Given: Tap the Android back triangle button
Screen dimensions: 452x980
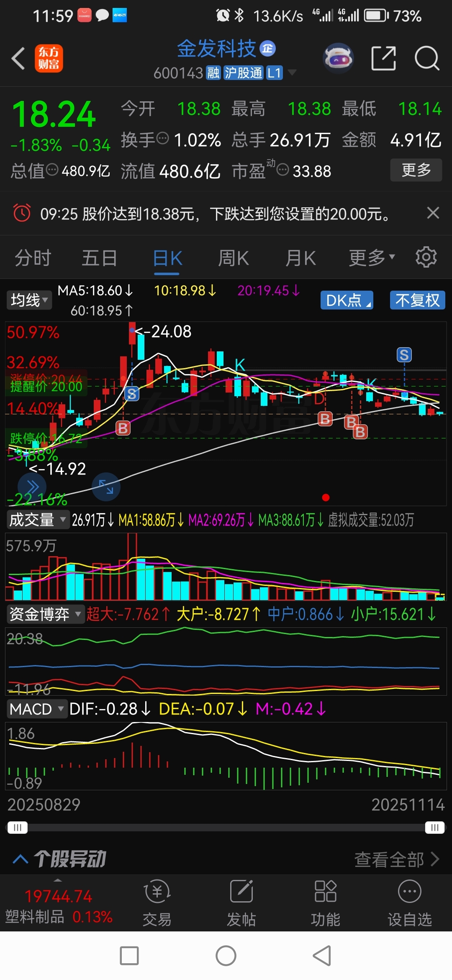Looking at the screenshot, I should click(x=322, y=956).
